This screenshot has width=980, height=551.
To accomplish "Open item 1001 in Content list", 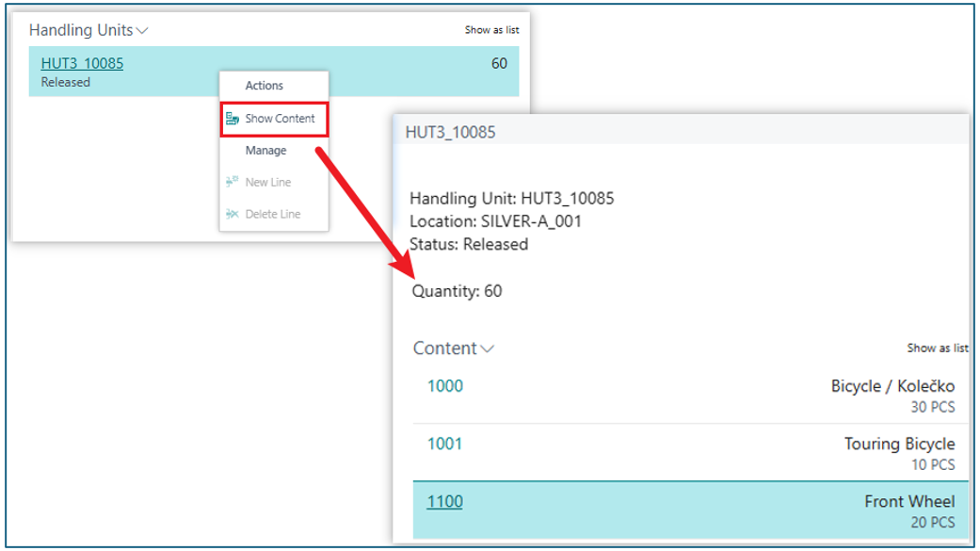I will tap(445, 443).
